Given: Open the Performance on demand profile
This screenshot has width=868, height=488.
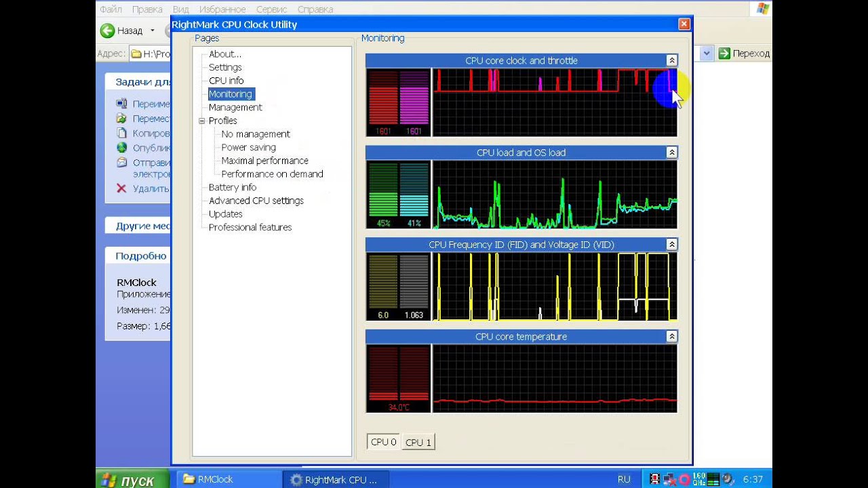Looking at the screenshot, I should [x=272, y=174].
